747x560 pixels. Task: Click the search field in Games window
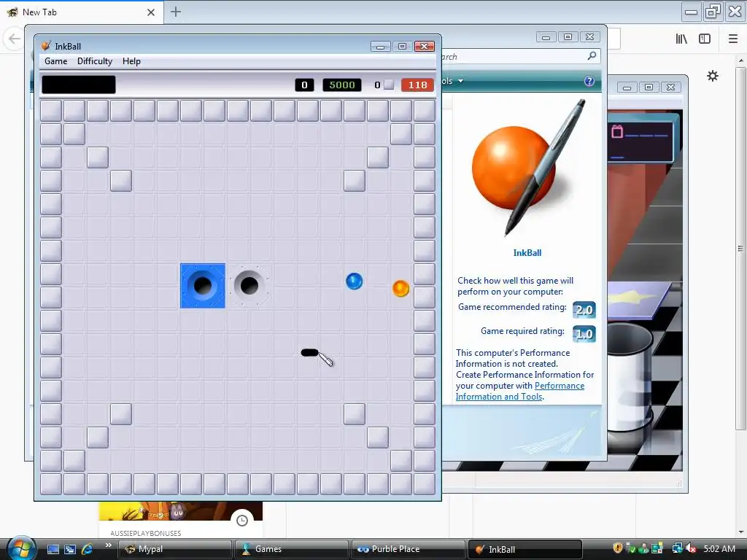click(x=520, y=57)
